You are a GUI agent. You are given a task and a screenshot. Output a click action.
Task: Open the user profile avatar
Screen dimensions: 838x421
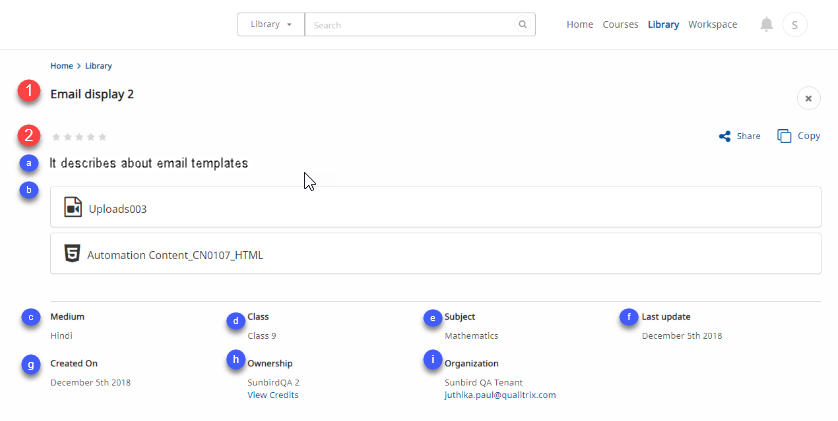click(x=794, y=25)
